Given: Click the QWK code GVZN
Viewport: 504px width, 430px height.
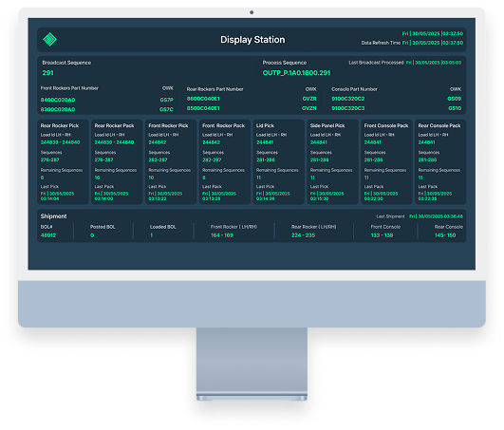Looking at the screenshot, I should tap(308, 108).
